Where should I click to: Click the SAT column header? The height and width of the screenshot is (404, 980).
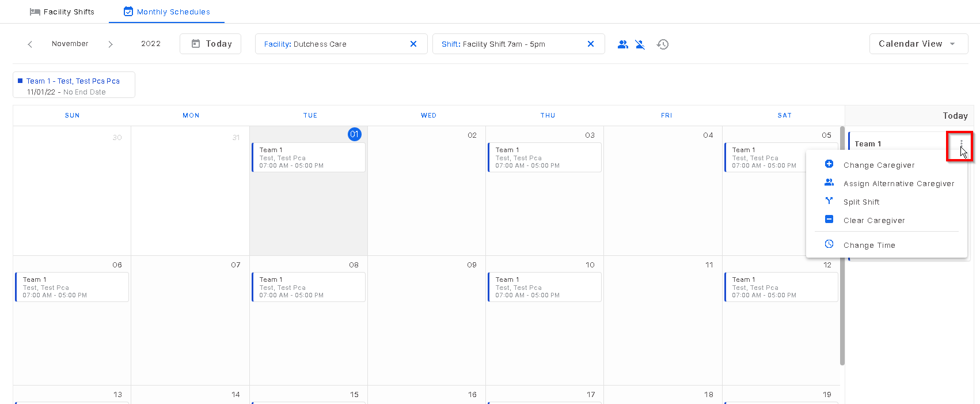click(785, 115)
